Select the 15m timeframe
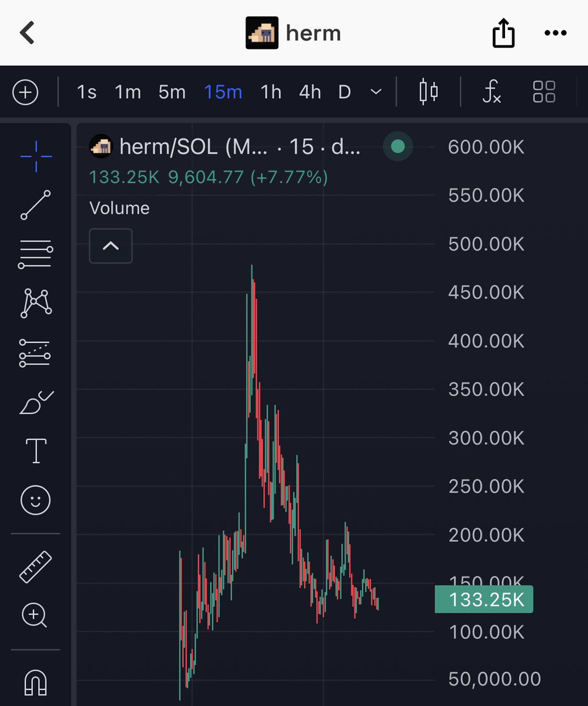This screenshot has width=588, height=706. pyautogui.click(x=223, y=92)
